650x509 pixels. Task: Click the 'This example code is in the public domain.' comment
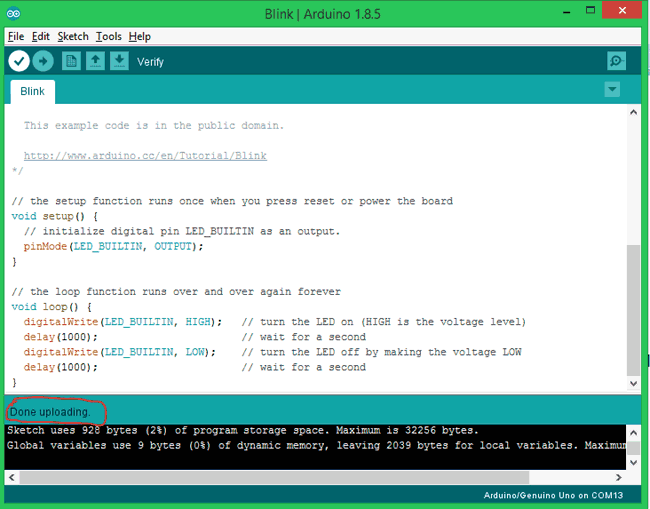click(x=154, y=126)
